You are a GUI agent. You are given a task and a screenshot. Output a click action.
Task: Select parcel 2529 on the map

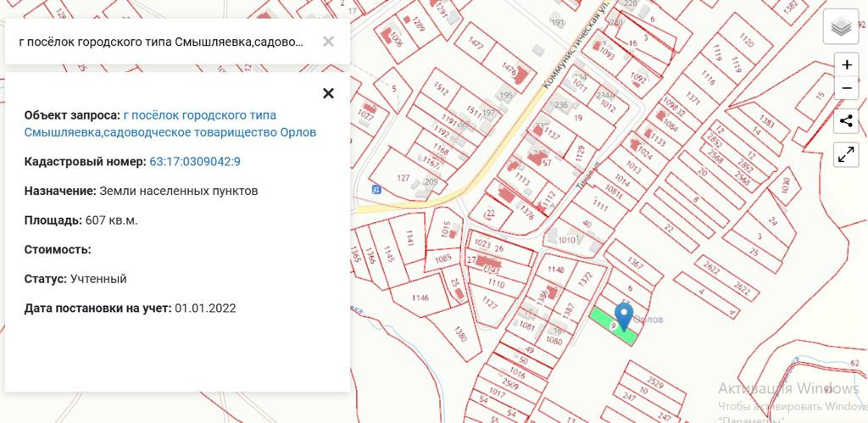[x=655, y=383]
